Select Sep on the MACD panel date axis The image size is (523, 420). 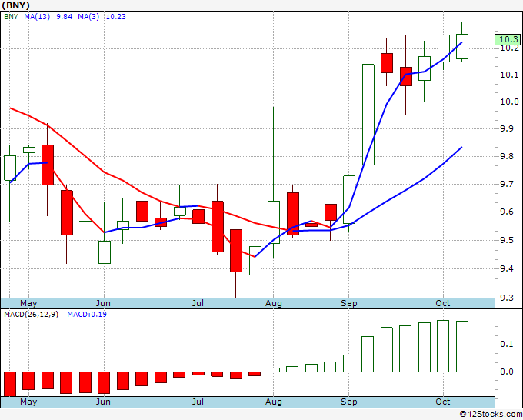(x=349, y=402)
